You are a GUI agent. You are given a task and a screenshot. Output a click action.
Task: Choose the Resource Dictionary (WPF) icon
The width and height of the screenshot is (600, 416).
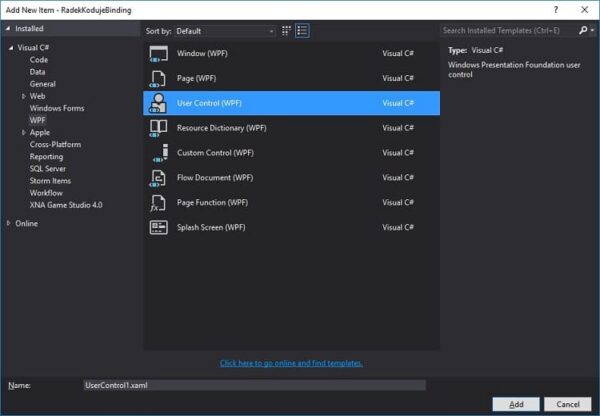(159, 128)
